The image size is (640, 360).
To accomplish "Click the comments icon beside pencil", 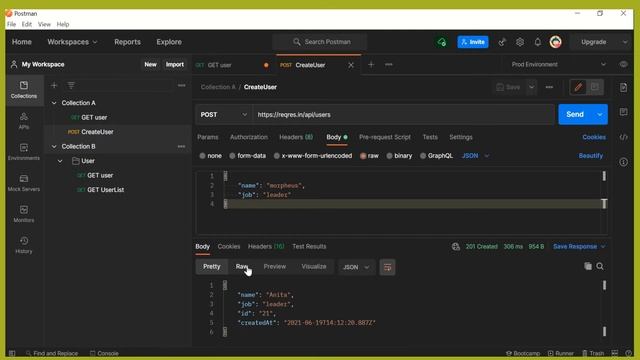I will pyautogui.click(x=595, y=87).
